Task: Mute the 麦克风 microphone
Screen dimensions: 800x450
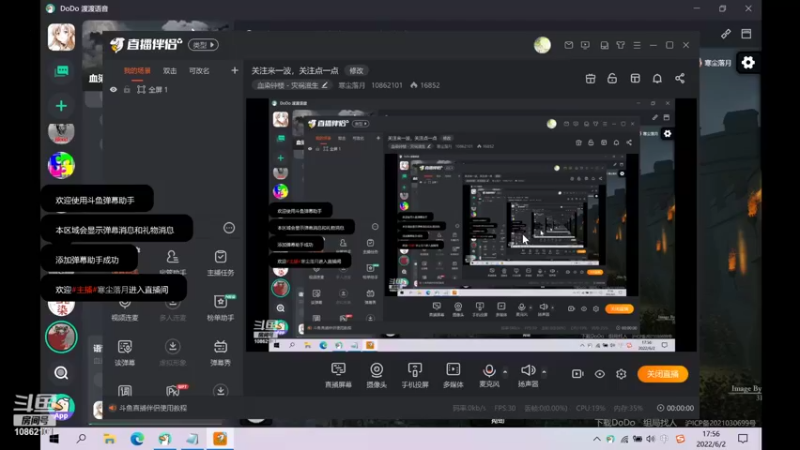Action: (x=489, y=374)
